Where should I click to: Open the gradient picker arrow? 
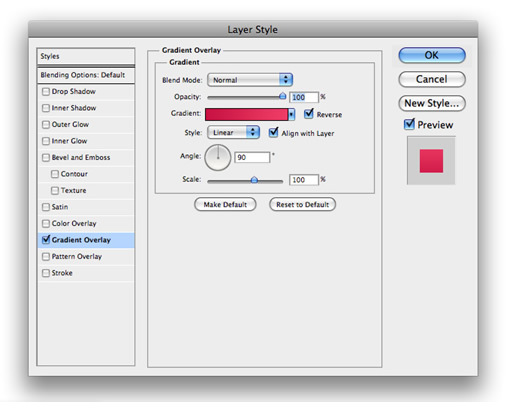pos(292,114)
